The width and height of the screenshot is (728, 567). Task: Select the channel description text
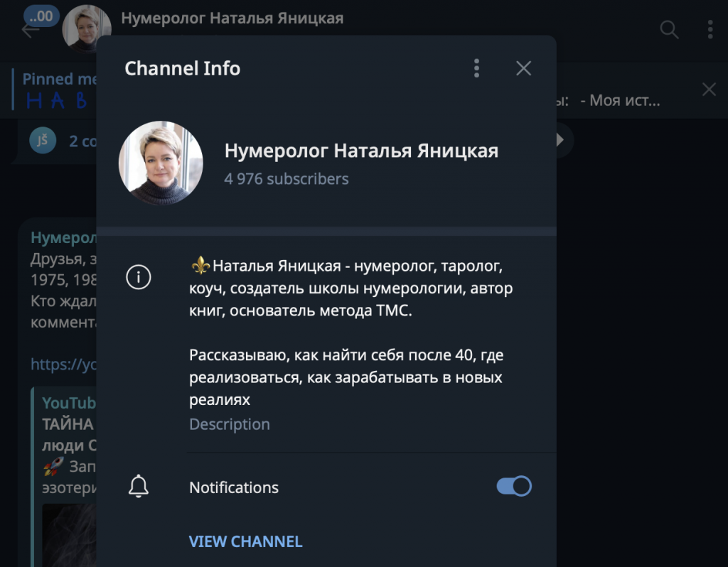[x=350, y=333]
